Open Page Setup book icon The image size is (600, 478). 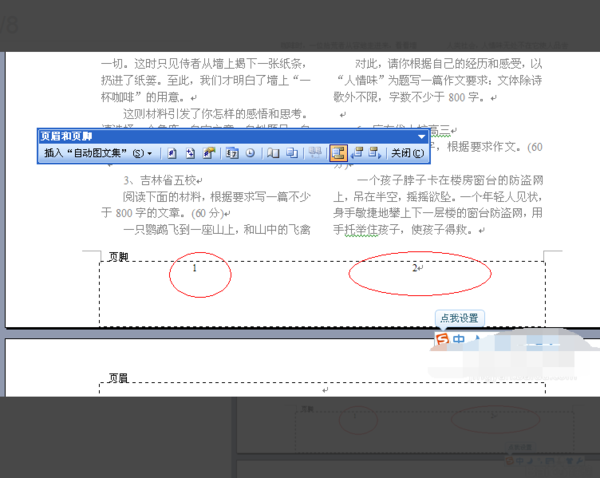pyautogui.click(x=273, y=153)
